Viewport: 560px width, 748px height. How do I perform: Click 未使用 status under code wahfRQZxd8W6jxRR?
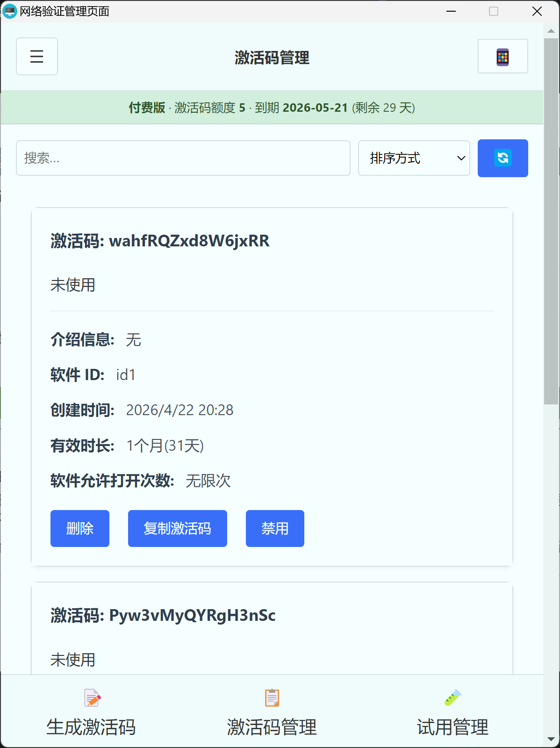coord(73,285)
